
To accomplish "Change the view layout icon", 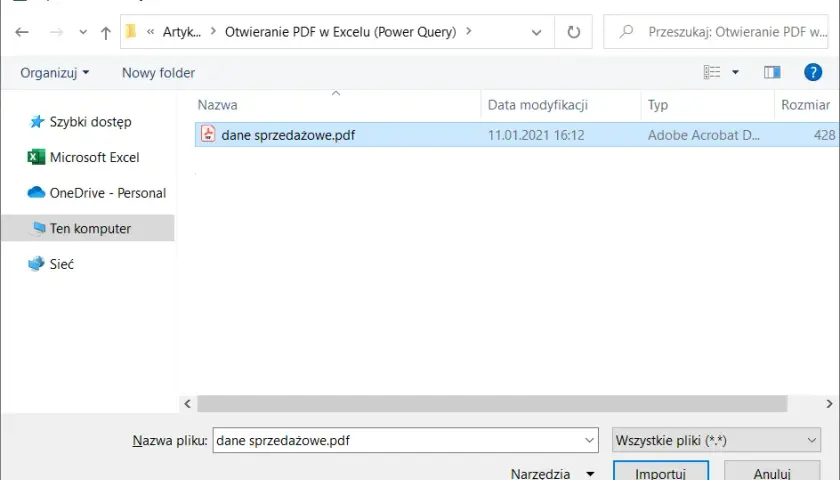I will pos(712,72).
